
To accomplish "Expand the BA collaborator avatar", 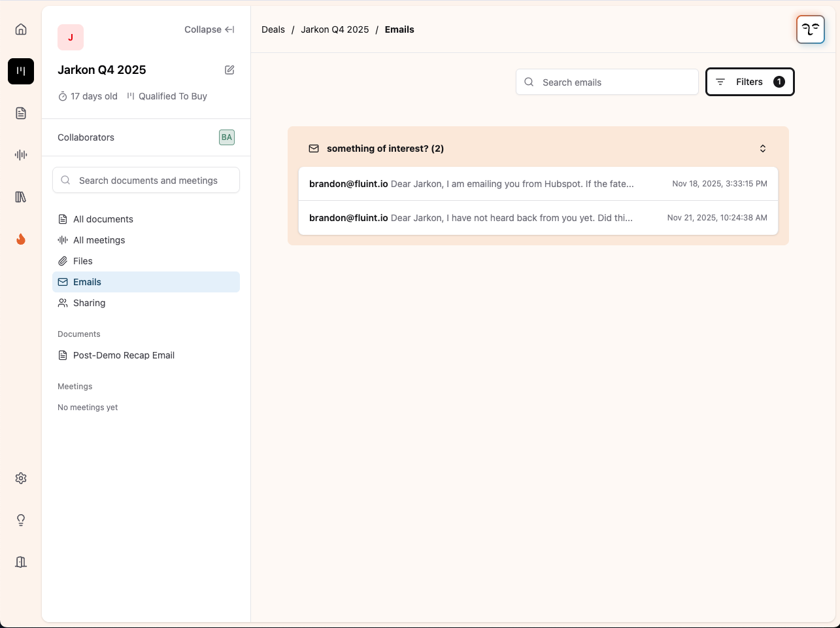I will pos(227,137).
